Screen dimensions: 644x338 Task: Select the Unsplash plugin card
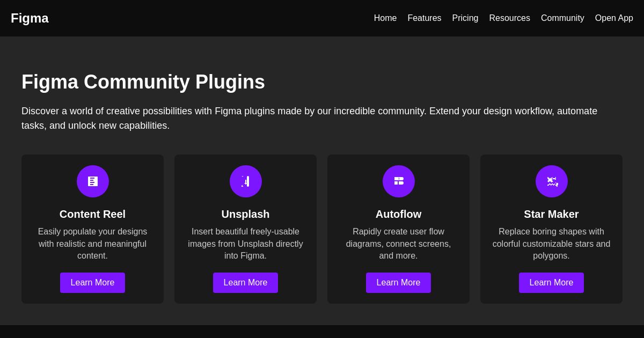pyautogui.click(x=245, y=229)
